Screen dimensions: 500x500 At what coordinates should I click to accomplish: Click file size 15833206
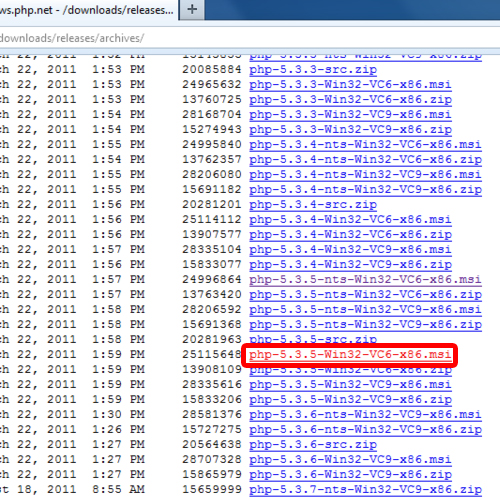click(212, 399)
